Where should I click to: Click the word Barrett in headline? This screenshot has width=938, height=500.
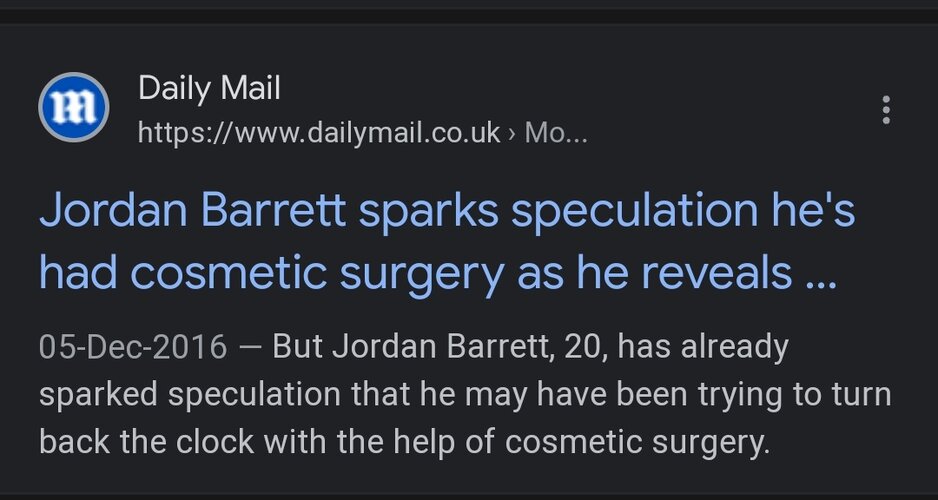273,211
